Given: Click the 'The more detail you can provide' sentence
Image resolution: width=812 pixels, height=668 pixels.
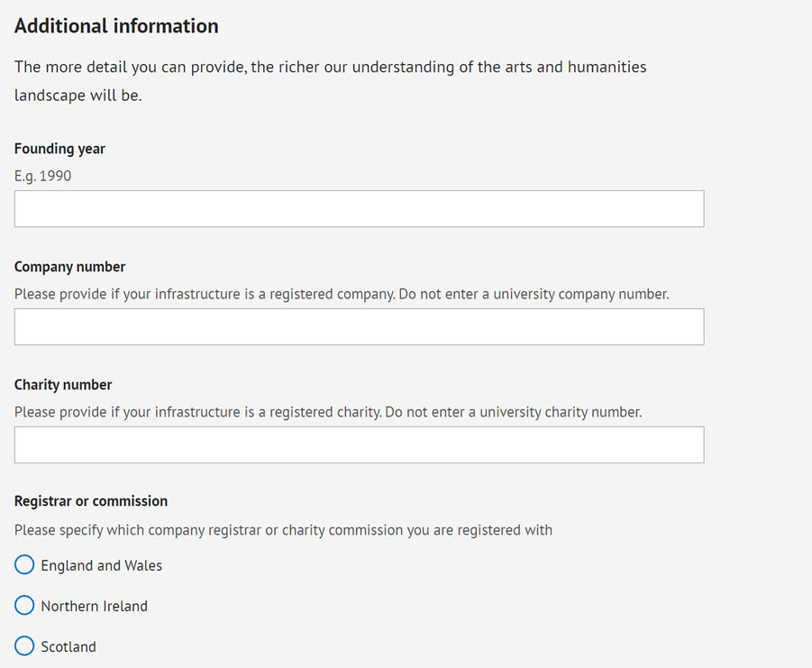Looking at the screenshot, I should 331,68.
